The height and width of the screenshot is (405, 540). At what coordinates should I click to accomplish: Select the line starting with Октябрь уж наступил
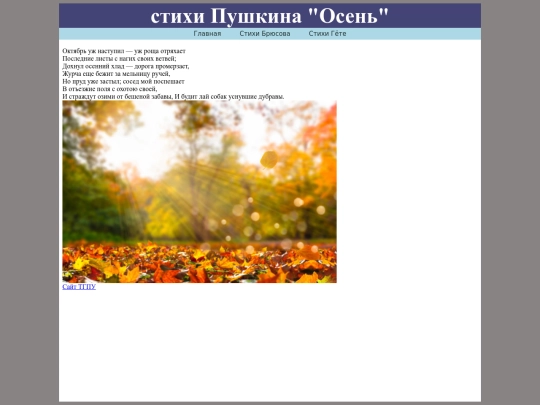pos(124,51)
